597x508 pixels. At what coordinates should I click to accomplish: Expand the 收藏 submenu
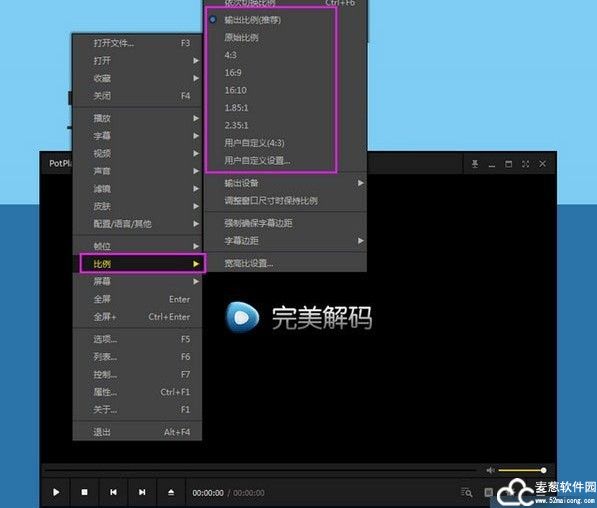pyautogui.click(x=137, y=78)
